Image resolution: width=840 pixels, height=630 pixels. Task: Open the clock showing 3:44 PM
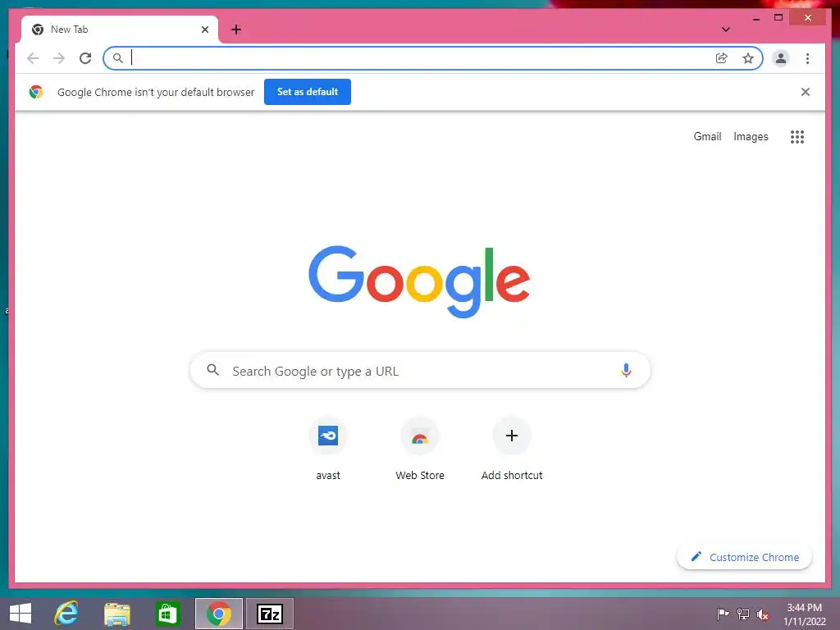point(804,614)
